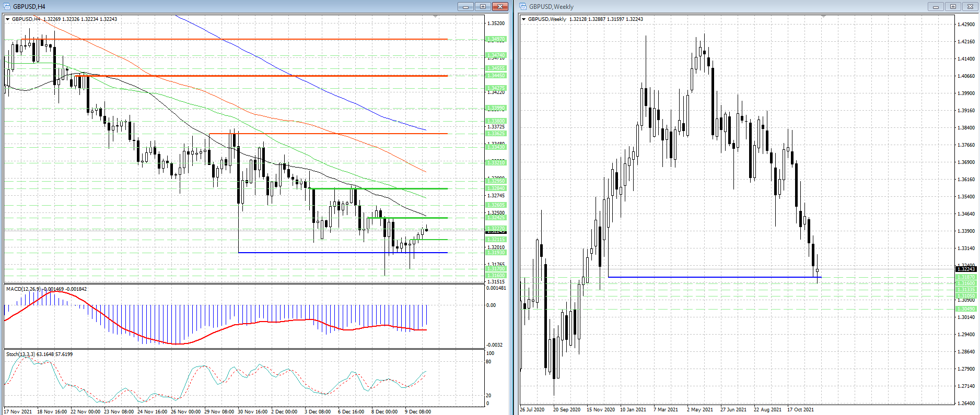Click the chart icon in GBPUSD,Weekly title bar
The image size is (980, 415).
coord(523,6)
